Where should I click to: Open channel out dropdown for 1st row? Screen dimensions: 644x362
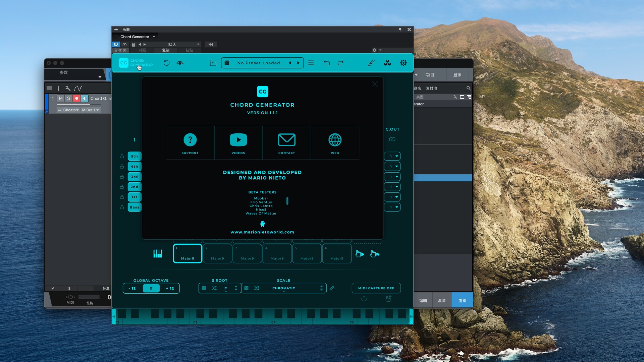(392, 197)
